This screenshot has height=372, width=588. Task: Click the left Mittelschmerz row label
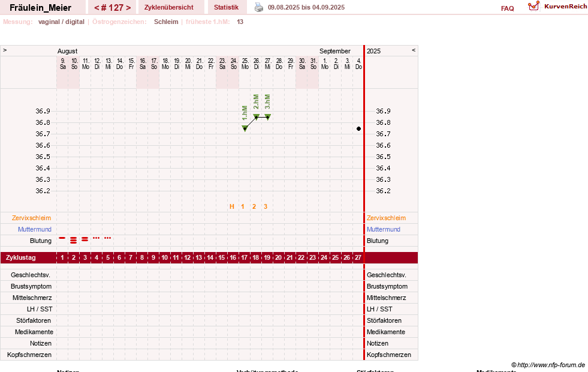pos(32,298)
